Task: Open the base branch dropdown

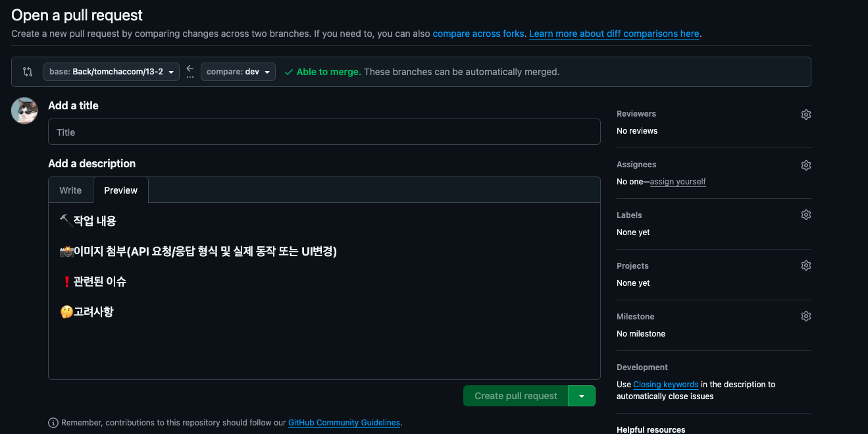Action: pyautogui.click(x=111, y=72)
